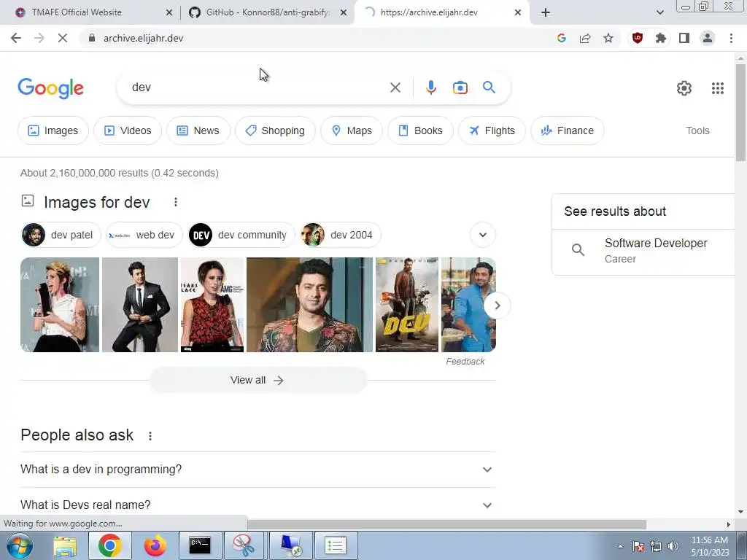Viewport: 747px width, 560px height.
Task: Show hidden tray icons arrow
Action: tap(620, 546)
